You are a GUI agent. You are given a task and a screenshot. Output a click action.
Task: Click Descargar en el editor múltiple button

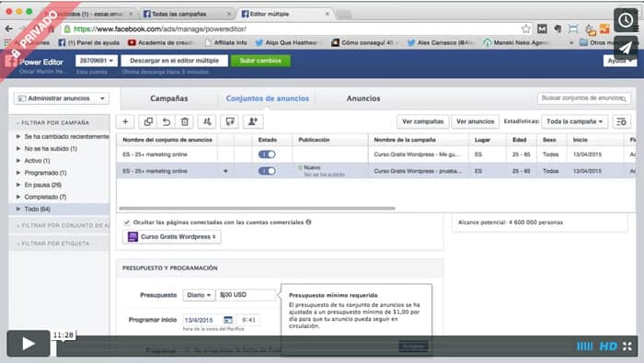[174, 61]
